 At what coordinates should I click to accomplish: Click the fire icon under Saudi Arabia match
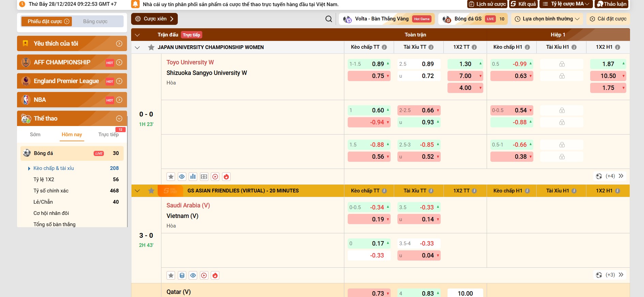(215, 276)
